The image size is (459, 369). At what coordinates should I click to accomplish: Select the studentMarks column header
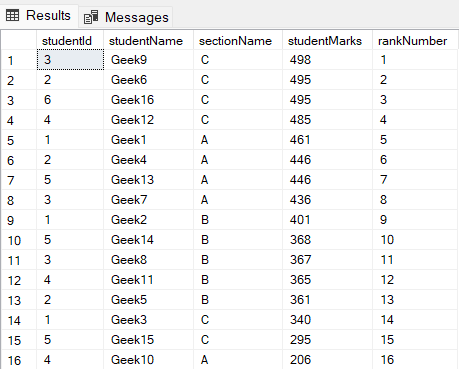pos(327,41)
